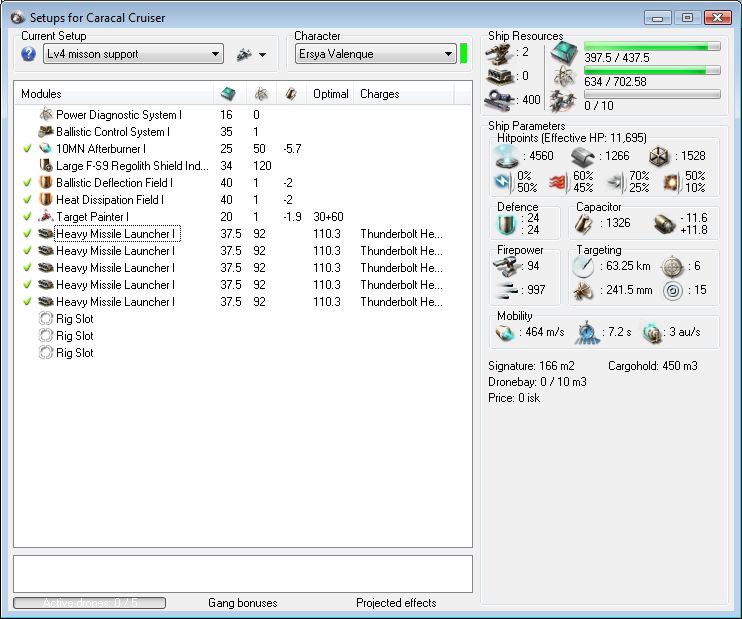The width and height of the screenshot is (742, 619).
Task: Click the structure hitpoints icon showing 1528
Action: point(659,156)
